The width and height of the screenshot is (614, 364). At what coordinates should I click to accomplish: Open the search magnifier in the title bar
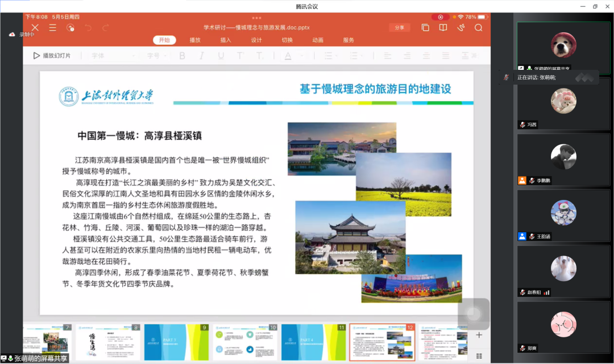[478, 27]
